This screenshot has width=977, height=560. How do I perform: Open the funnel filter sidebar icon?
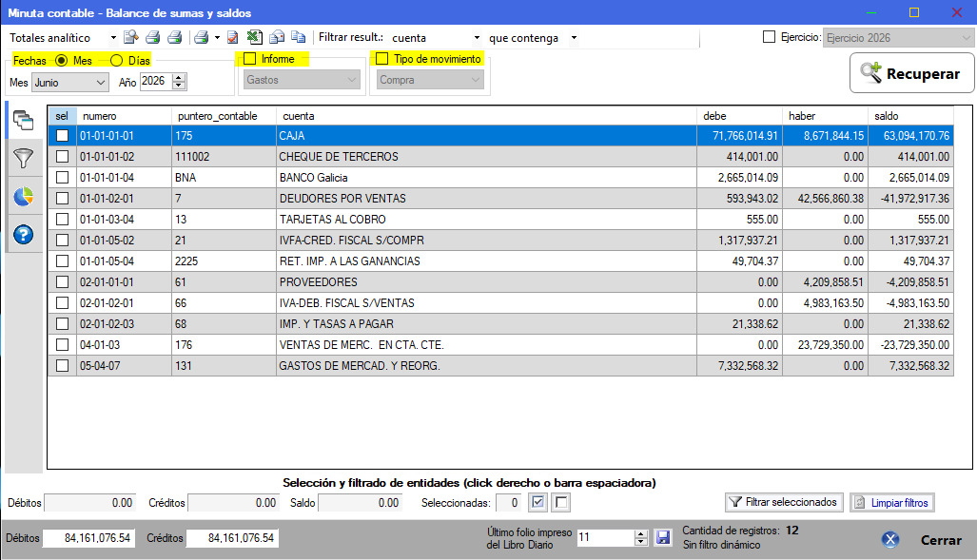(24, 158)
